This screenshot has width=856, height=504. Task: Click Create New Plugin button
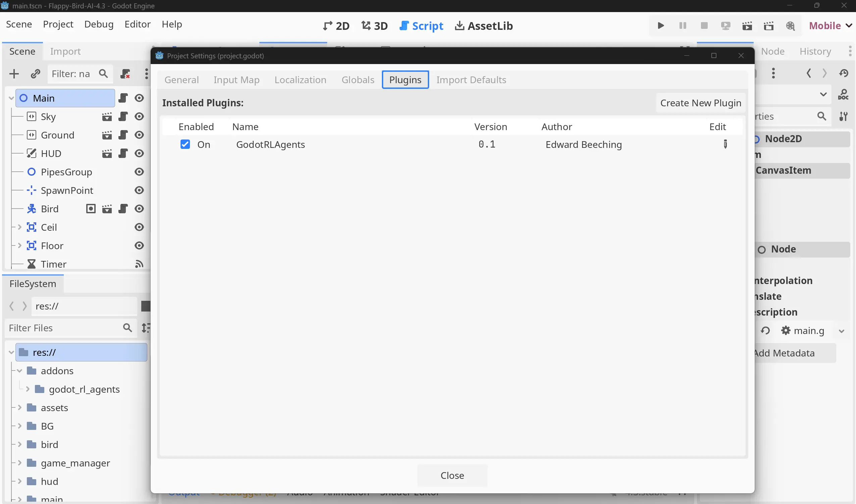tap(701, 103)
